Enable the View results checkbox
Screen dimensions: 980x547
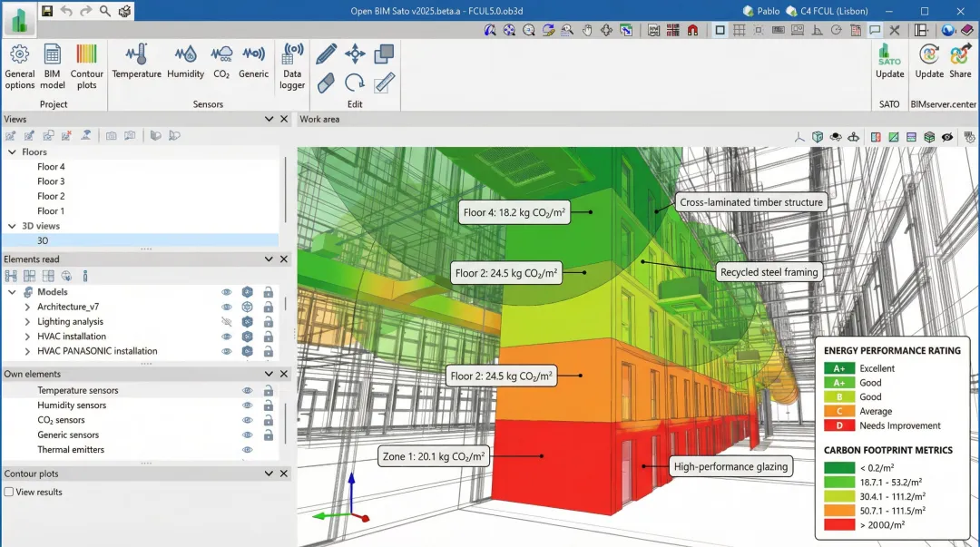pyautogui.click(x=9, y=492)
